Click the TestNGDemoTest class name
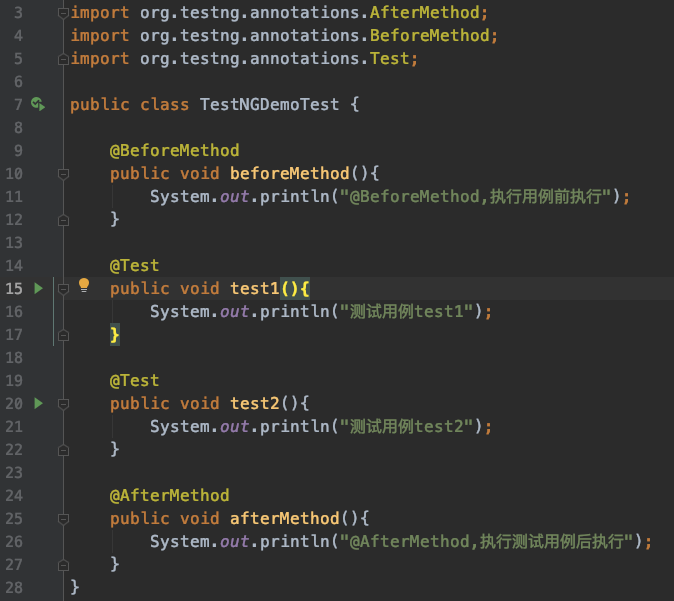 point(270,104)
